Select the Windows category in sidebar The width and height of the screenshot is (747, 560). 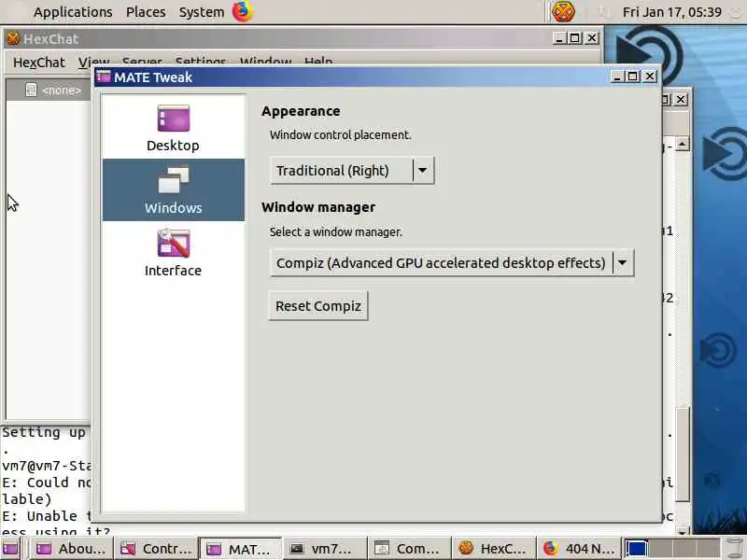tap(173, 190)
